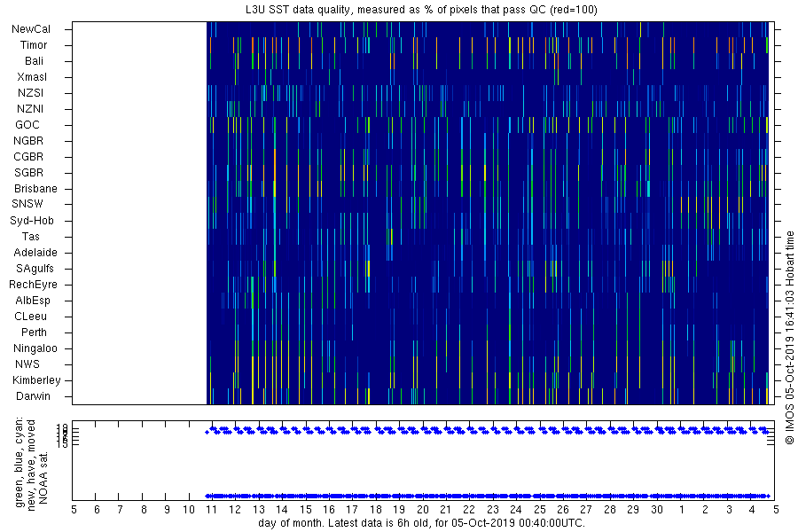Click the RechEyre row label

click(x=33, y=285)
